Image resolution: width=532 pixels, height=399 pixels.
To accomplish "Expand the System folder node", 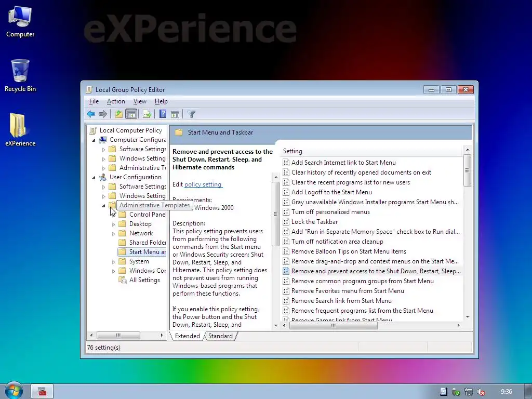I will tap(114, 262).
